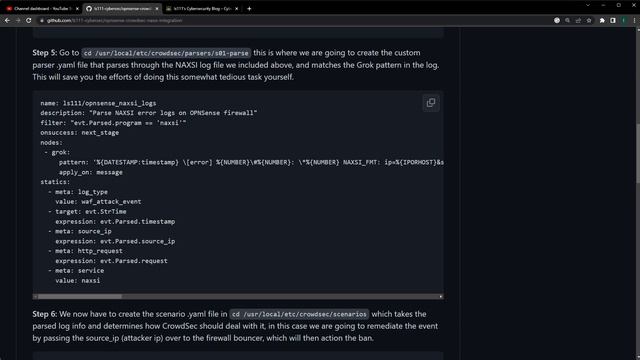
Task: Click the 'Step 6:' heading text
Action: tap(45, 314)
